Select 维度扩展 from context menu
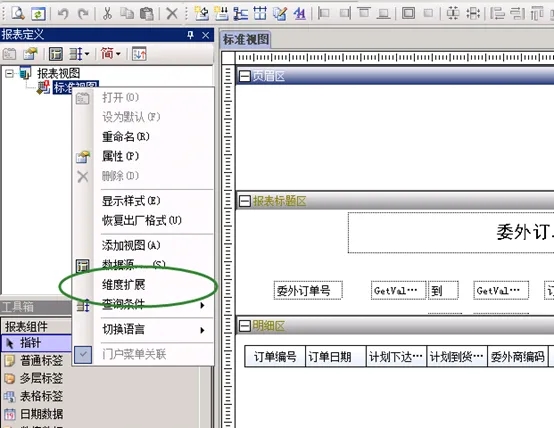 123,285
